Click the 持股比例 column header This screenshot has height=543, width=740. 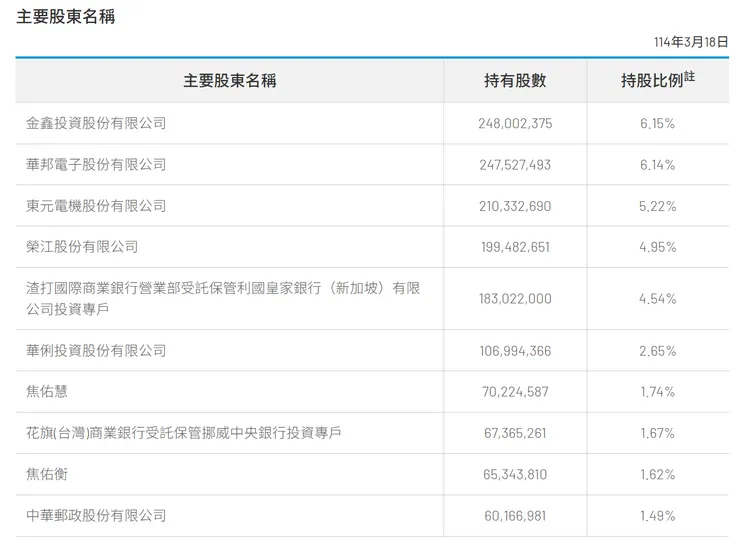[x=652, y=81]
